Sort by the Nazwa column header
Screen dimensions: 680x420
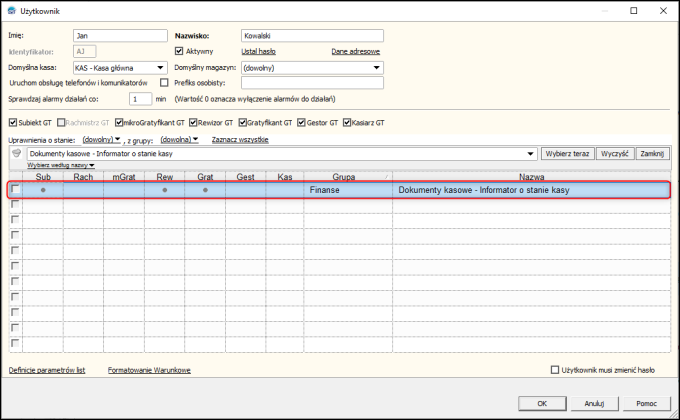[x=532, y=177]
